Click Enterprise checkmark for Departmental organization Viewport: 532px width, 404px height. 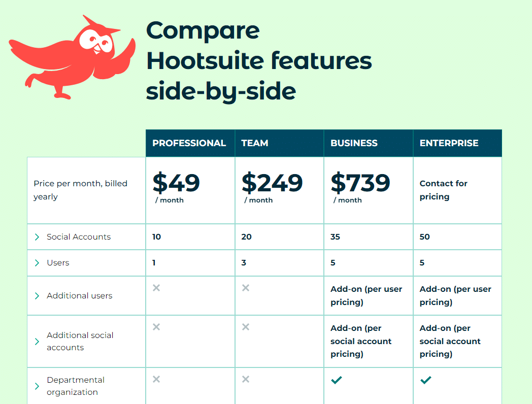426,380
